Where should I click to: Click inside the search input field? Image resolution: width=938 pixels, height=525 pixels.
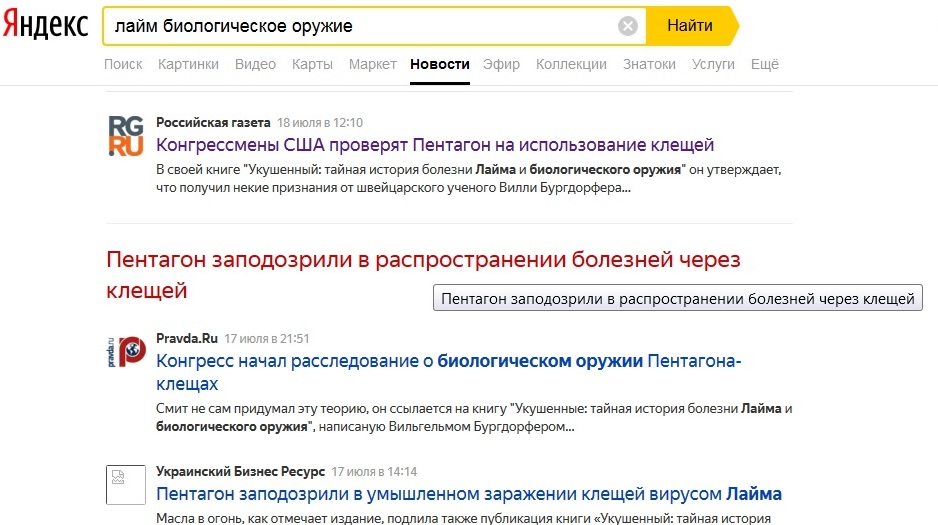click(360, 26)
